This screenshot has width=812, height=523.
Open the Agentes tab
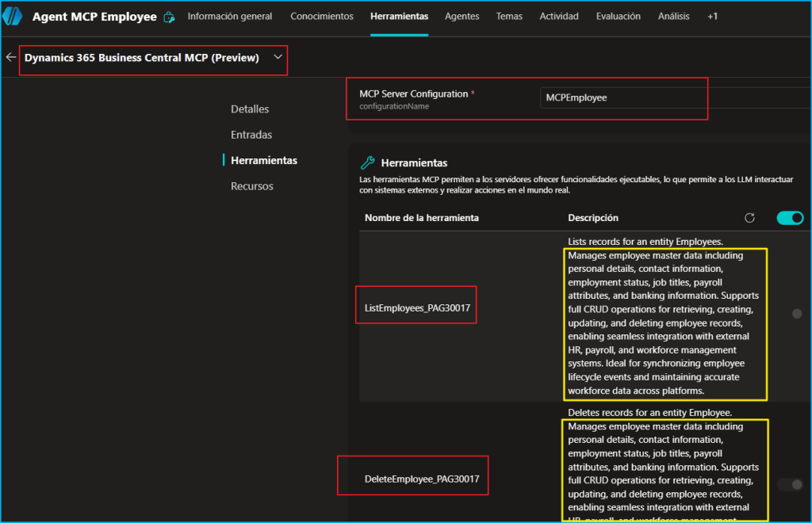pos(462,17)
